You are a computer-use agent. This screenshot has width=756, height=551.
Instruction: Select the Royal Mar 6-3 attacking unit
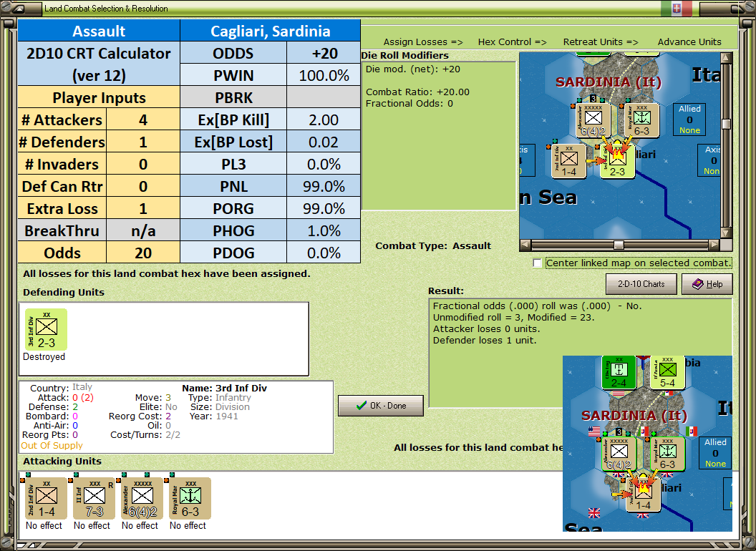point(190,499)
